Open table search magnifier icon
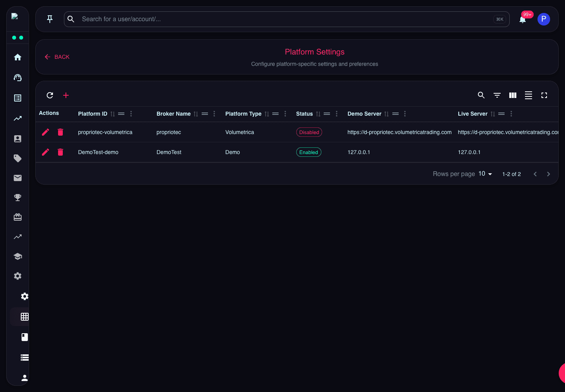 [x=481, y=95]
